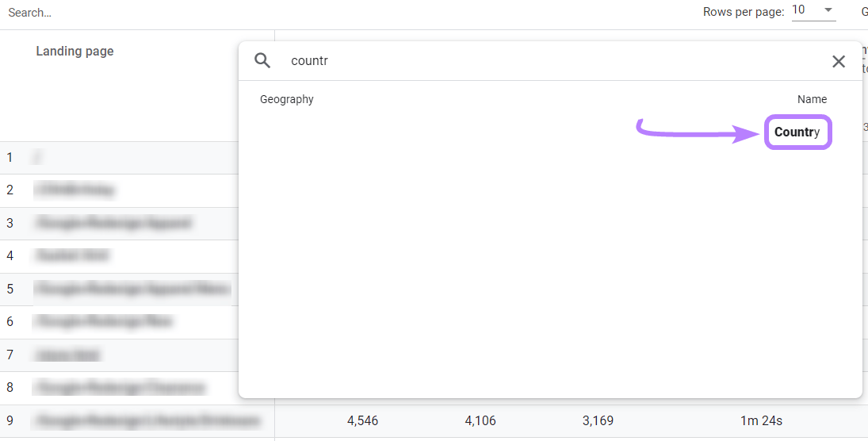868x441 pixels.
Task: Select the landing page in row 1
Action: [37, 158]
